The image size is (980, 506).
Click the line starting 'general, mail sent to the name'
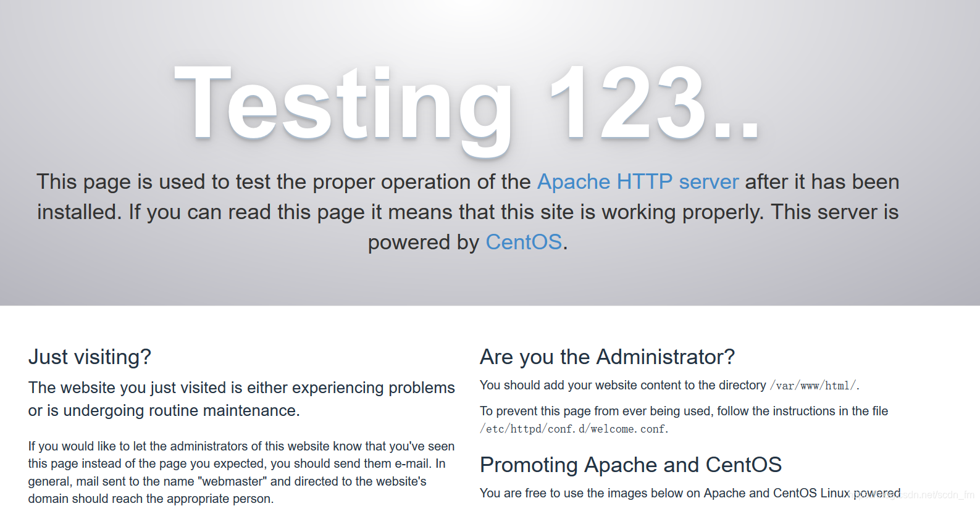(x=227, y=481)
